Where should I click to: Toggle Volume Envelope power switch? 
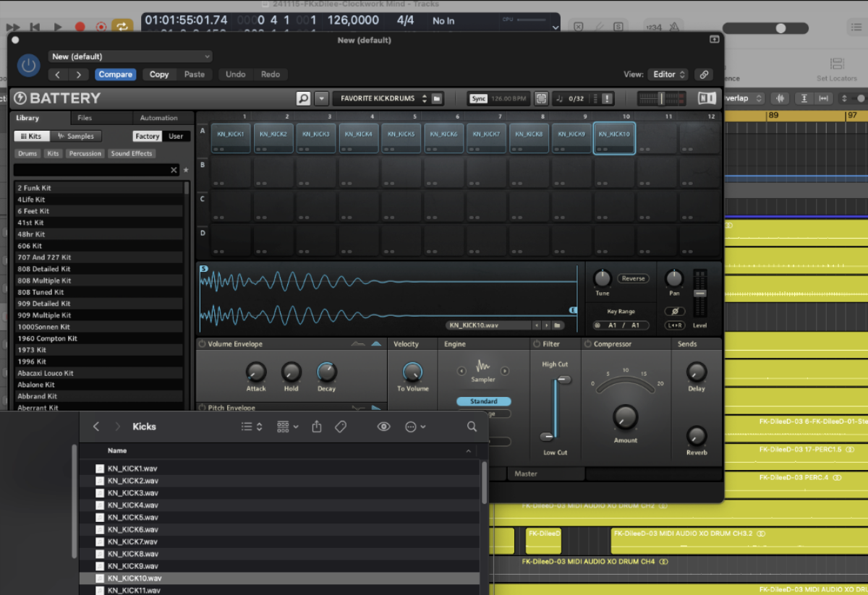(202, 344)
